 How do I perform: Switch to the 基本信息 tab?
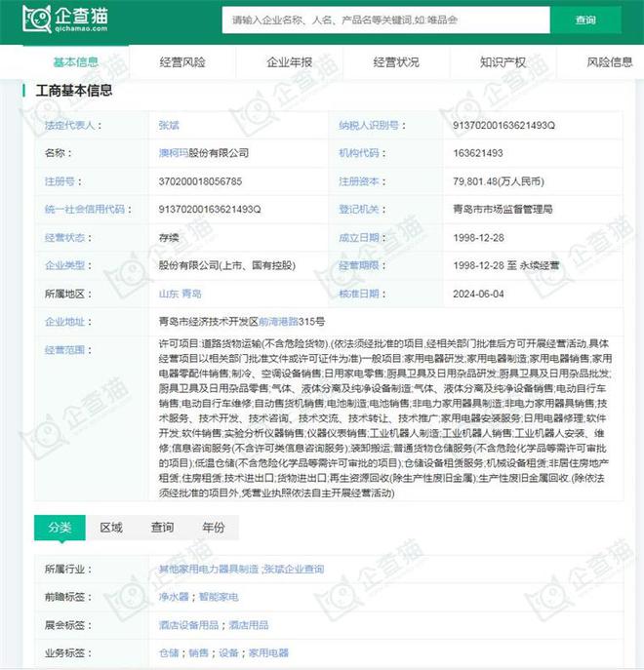pos(76,62)
